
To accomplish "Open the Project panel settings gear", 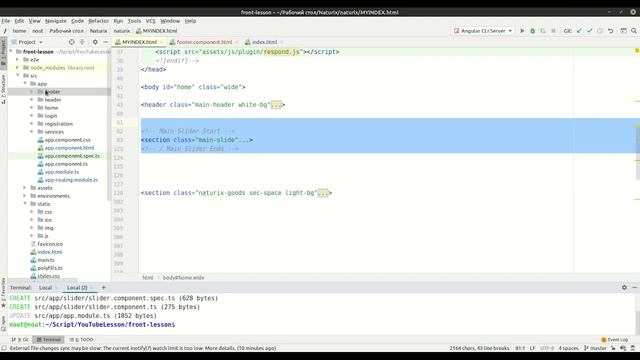I will pyautogui.click(x=95, y=42).
